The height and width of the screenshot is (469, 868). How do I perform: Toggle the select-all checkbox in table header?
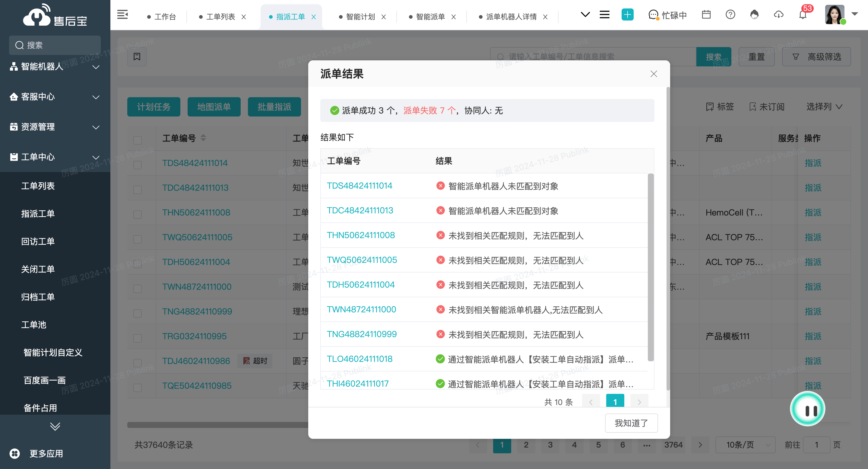coord(138,140)
